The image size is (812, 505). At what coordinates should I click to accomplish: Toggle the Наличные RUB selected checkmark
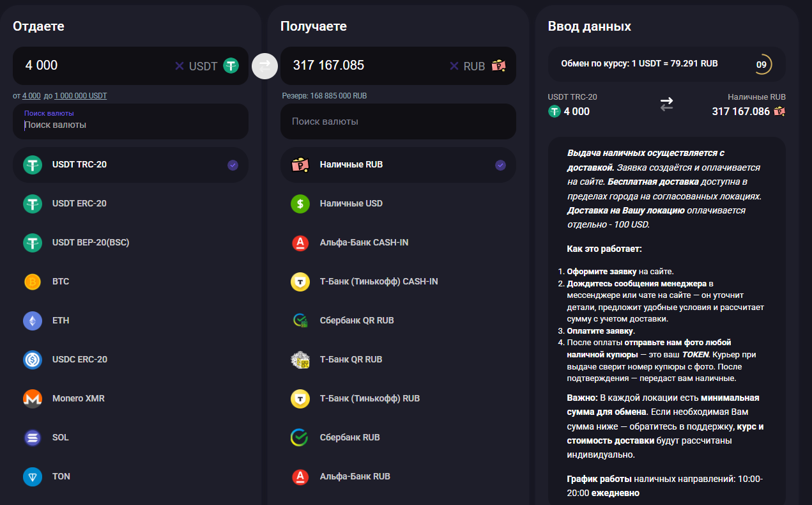tap(500, 165)
